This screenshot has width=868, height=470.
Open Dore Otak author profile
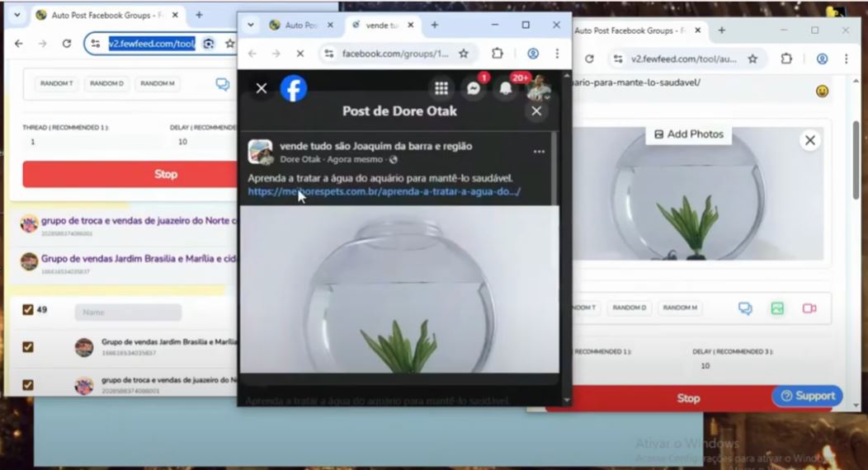pos(300,159)
